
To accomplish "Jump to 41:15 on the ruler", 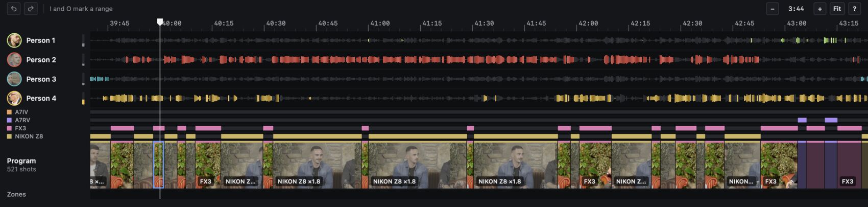I will point(432,24).
